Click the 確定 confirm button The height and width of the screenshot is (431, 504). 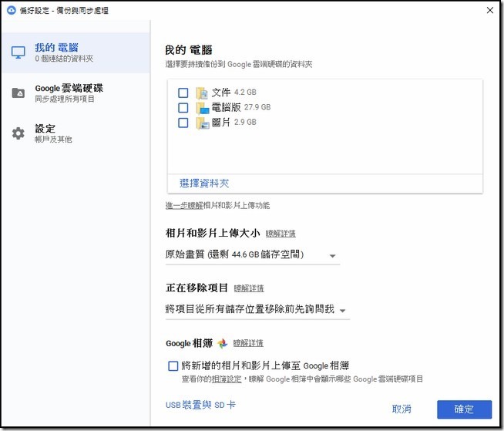tap(464, 409)
